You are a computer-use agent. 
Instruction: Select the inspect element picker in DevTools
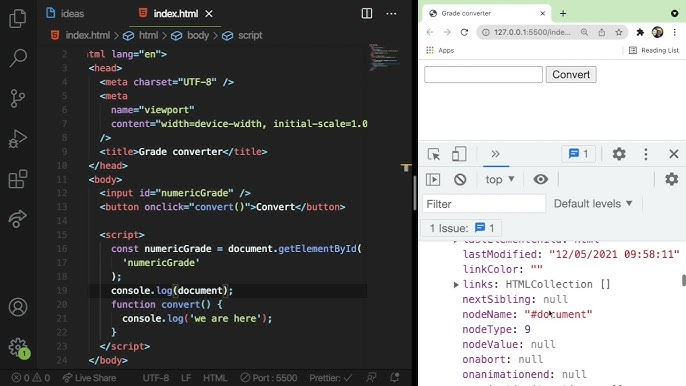[x=434, y=154]
